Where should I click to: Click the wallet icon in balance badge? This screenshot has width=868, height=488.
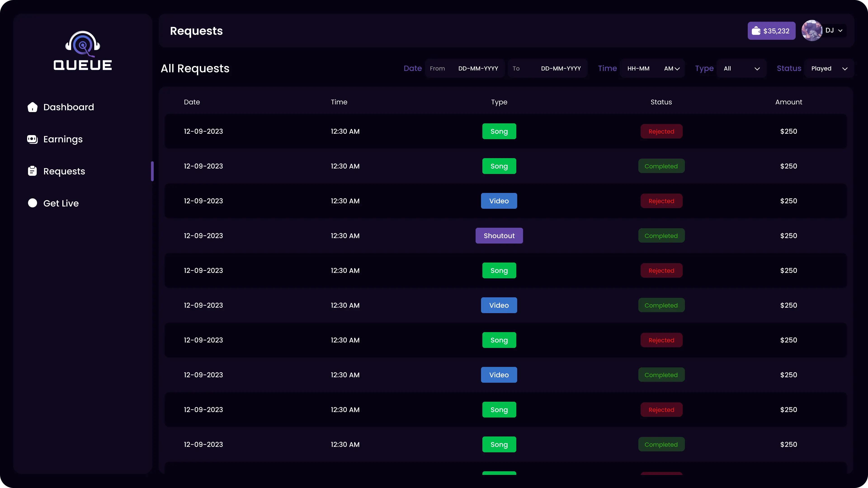point(756,31)
